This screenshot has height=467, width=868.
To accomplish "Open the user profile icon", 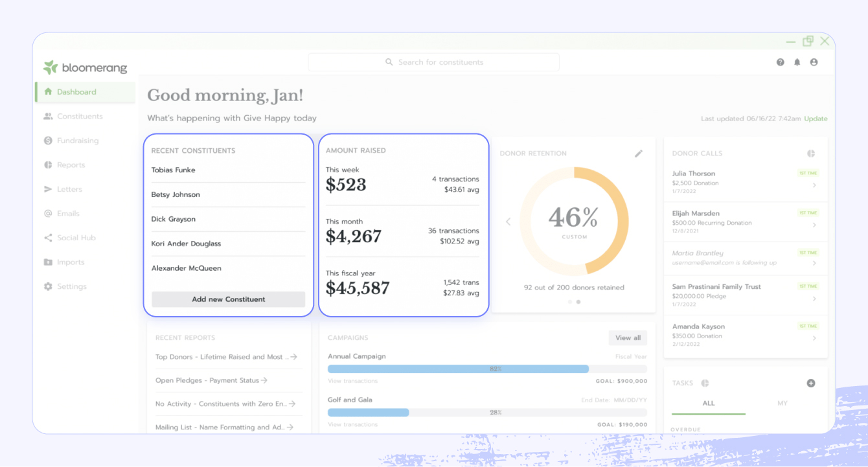I will 814,62.
